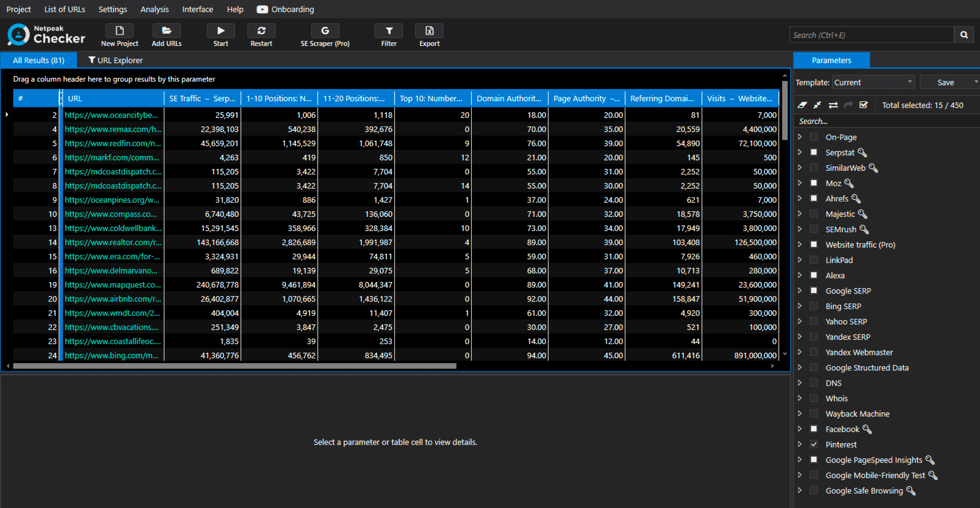The image size is (980, 508).
Task: Click the collapse-all arrows icon in Parameters
Action: (x=817, y=105)
